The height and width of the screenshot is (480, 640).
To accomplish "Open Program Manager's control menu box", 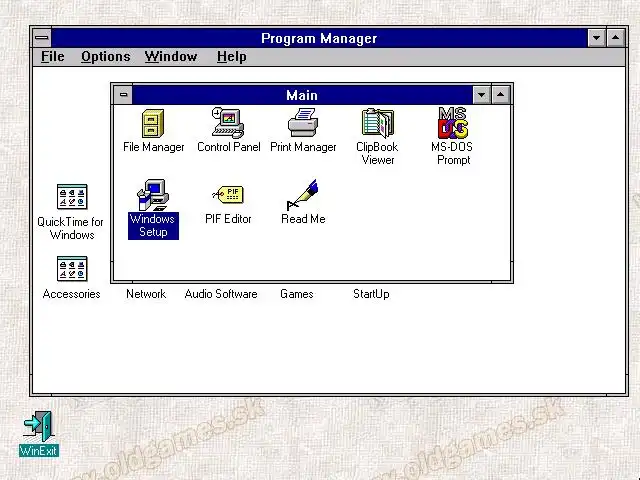I will [42, 38].
